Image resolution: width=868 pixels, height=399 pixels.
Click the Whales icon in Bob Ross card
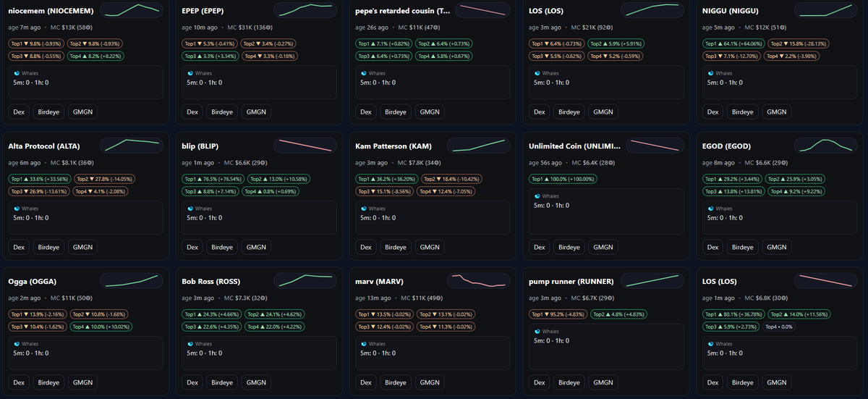point(190,344)
